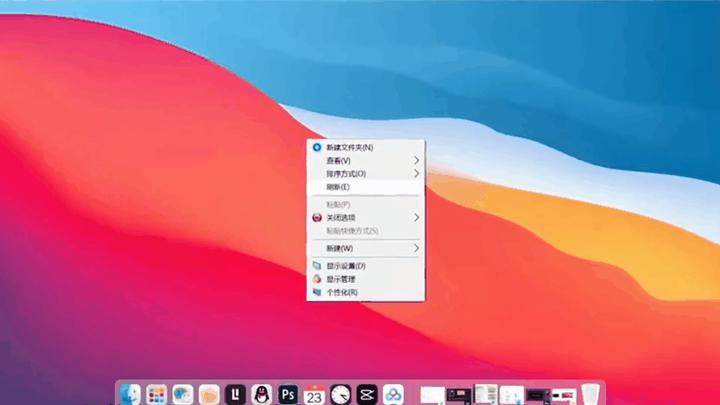The height and width of the screenshot is (405, 720).
Task: Select 刷新(E) in the context menu
Action: pos(338,187)
